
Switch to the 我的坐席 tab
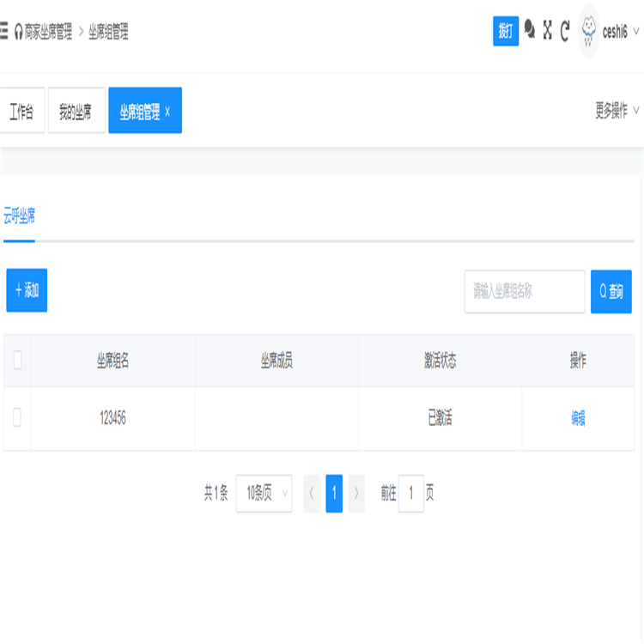[76, 112]
